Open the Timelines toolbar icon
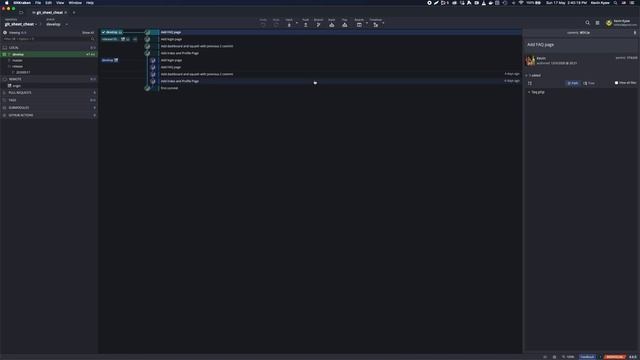 coord(376,24)
